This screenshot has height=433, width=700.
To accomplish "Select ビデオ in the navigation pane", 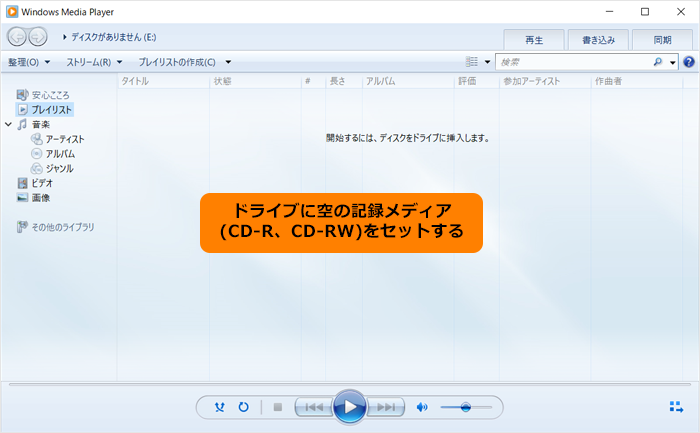I will pyautogui.click(x=42, y=183).
